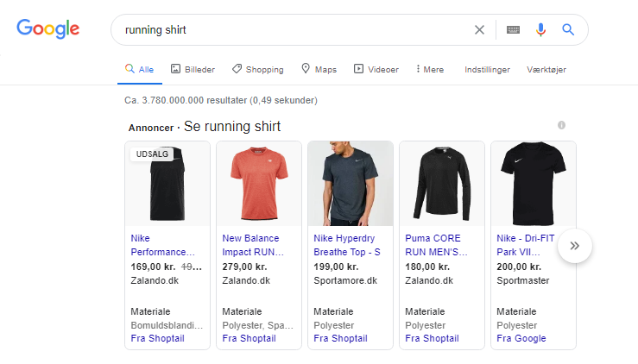Switch to the Billeder tab
This screenshot has width=638, height=364.
pyautogui.click(x=193, y=70)
